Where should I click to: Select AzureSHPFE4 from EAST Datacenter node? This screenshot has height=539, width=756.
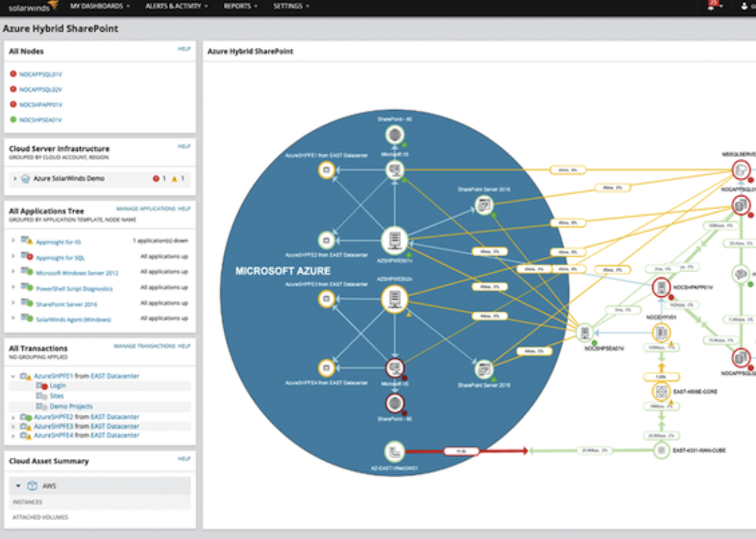[x=326, y=368]
